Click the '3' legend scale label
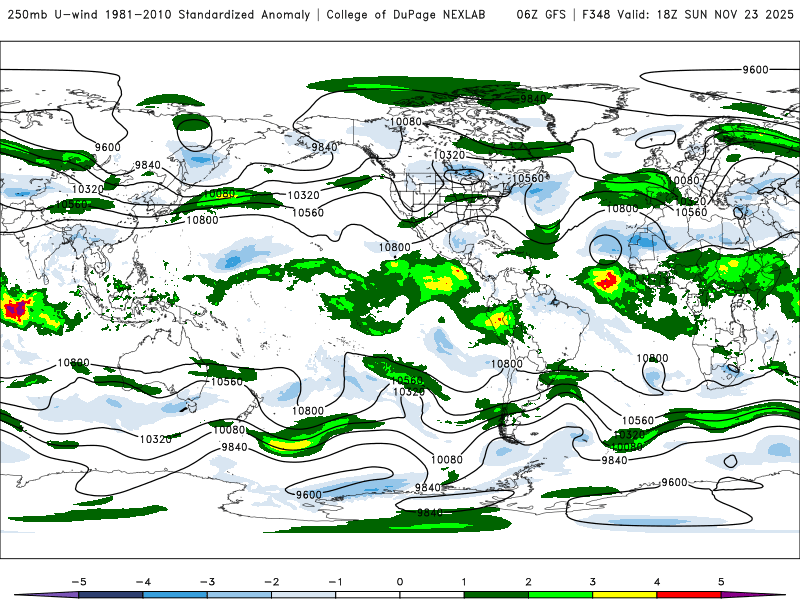Image resolution: width=800 pixels, height=600 pixels. [x=592, y=582]
